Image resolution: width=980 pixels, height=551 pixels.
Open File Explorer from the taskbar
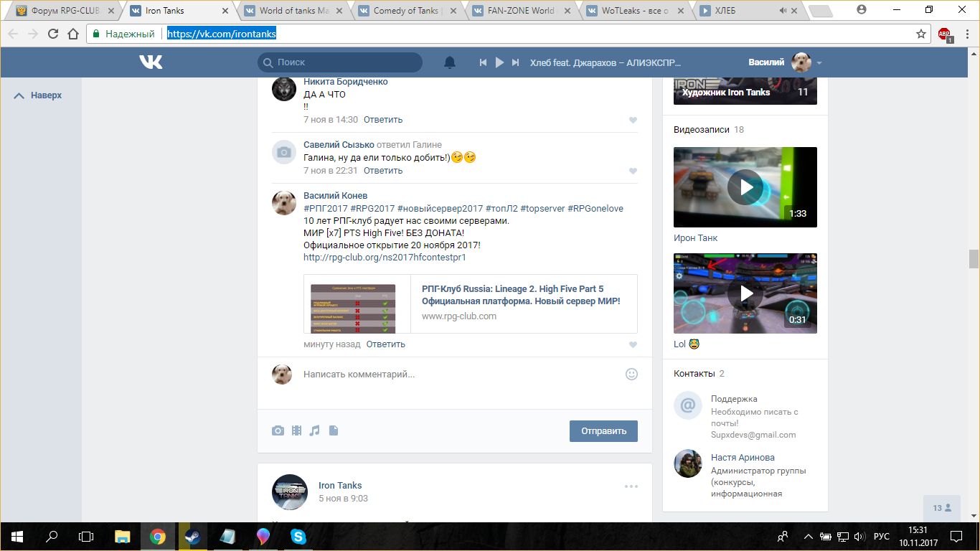[123, 537]
